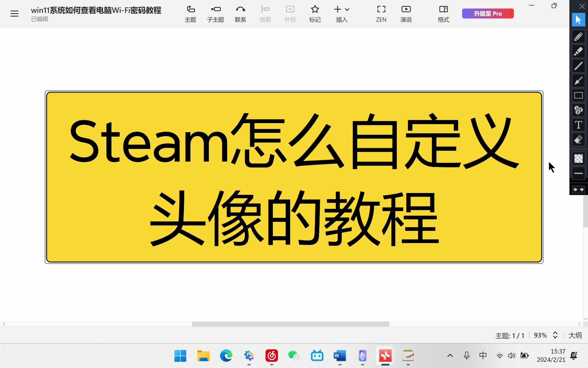Open the Wi-Fi network tray icon
The width and height of the screenshot is (588, 368).
[500, 356]
